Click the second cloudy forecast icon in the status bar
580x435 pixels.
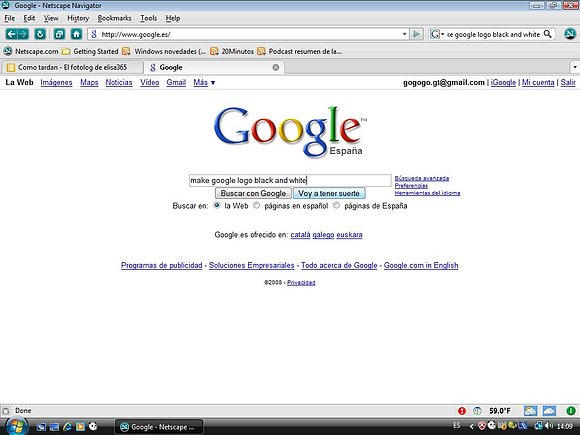click(549, 411)
